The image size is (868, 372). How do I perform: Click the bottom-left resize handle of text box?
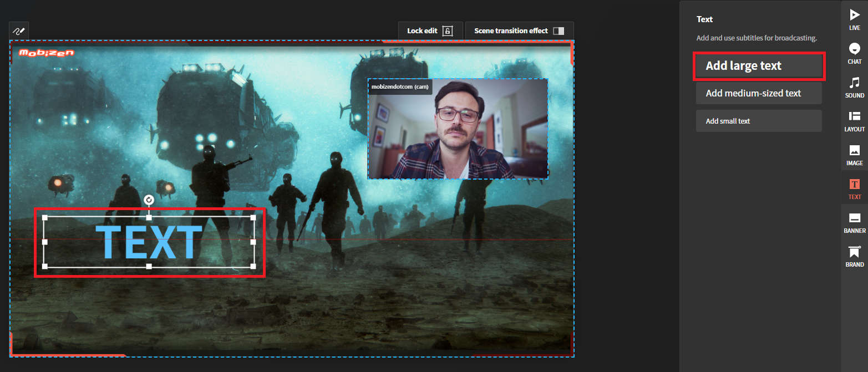click(x=45, y=267)
